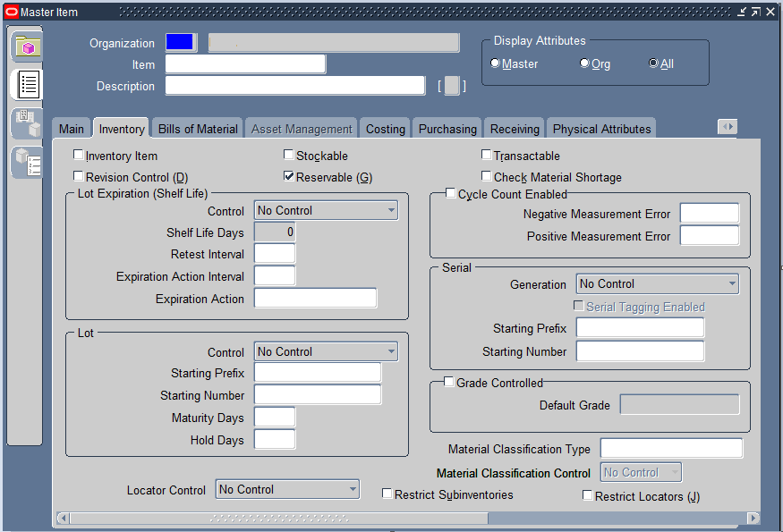
Task: Click the Material Classification Type field
Action: click(x=671, y=448)
